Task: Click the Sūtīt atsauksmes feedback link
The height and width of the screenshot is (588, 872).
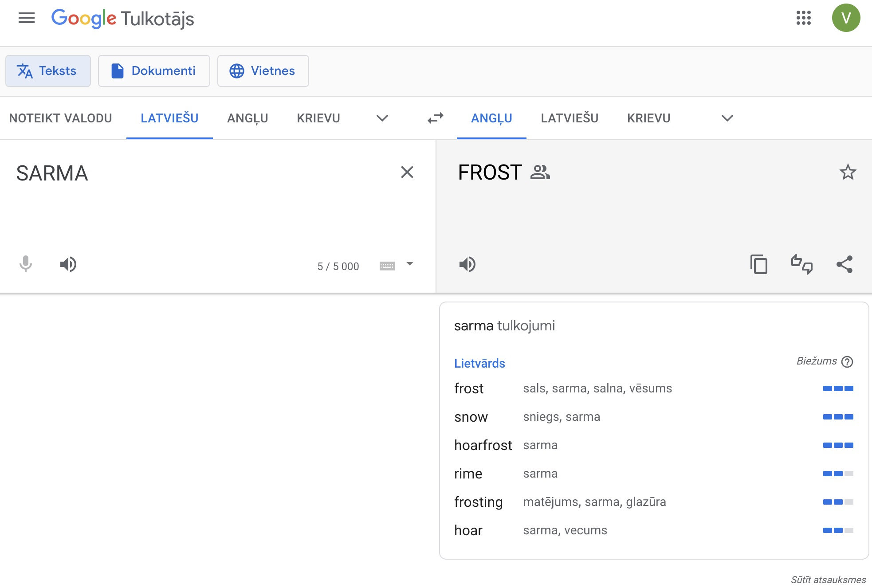Action: 828,580
